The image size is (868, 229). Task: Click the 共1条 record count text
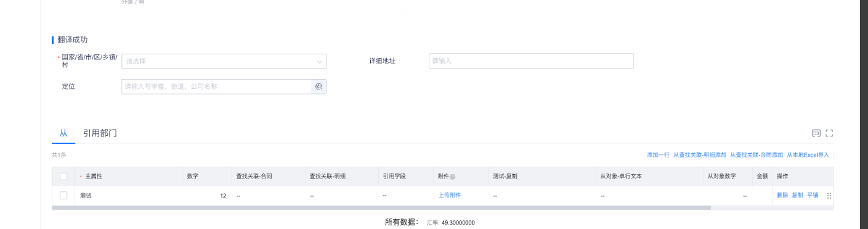tap(59, 155)
